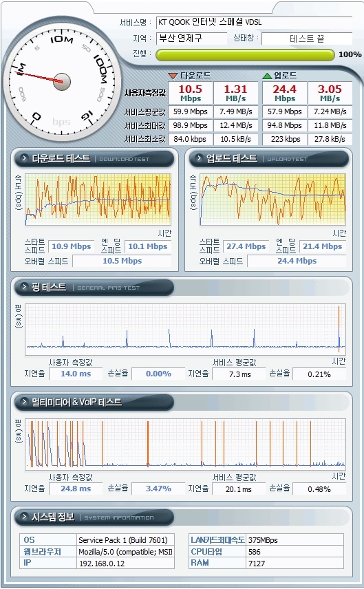Click the status field 테스트 끝
The width and height of the screenshot is (364, 589).
click(x=307, y=39)
